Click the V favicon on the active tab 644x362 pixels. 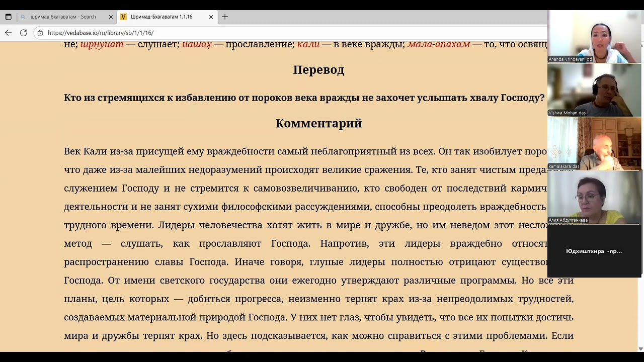click(124, 17)
